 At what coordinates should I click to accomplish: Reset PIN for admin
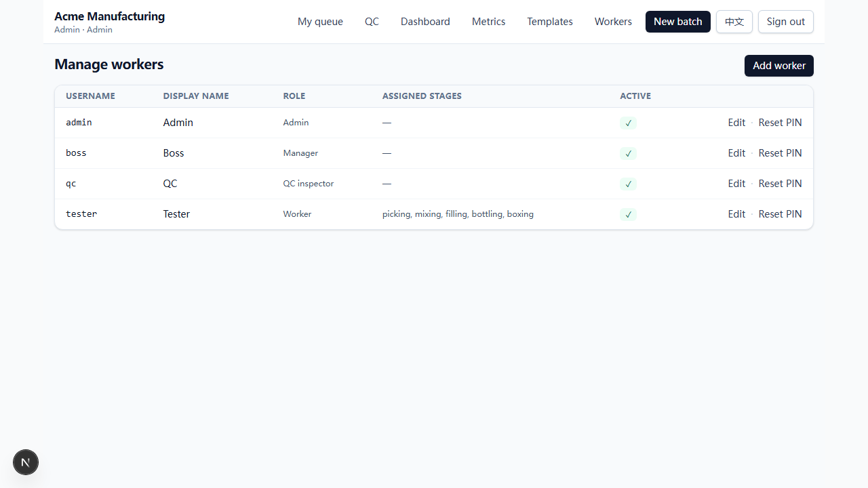[x=780, y=123]
